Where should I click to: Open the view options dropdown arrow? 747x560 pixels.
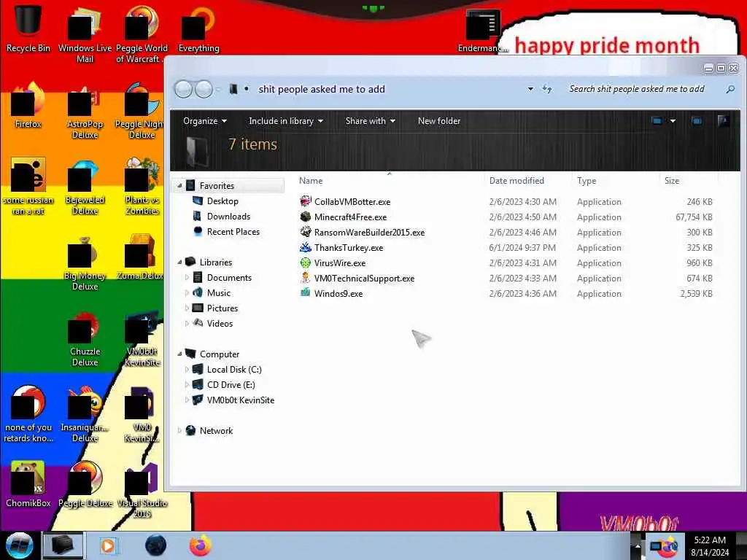(x=673, y=121)
